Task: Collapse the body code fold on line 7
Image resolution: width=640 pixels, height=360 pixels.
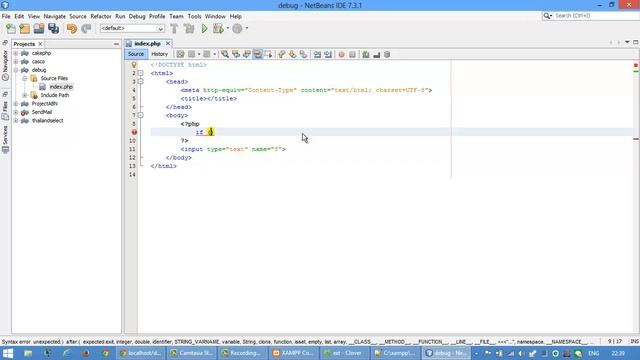Action: (x=140, y=116)
